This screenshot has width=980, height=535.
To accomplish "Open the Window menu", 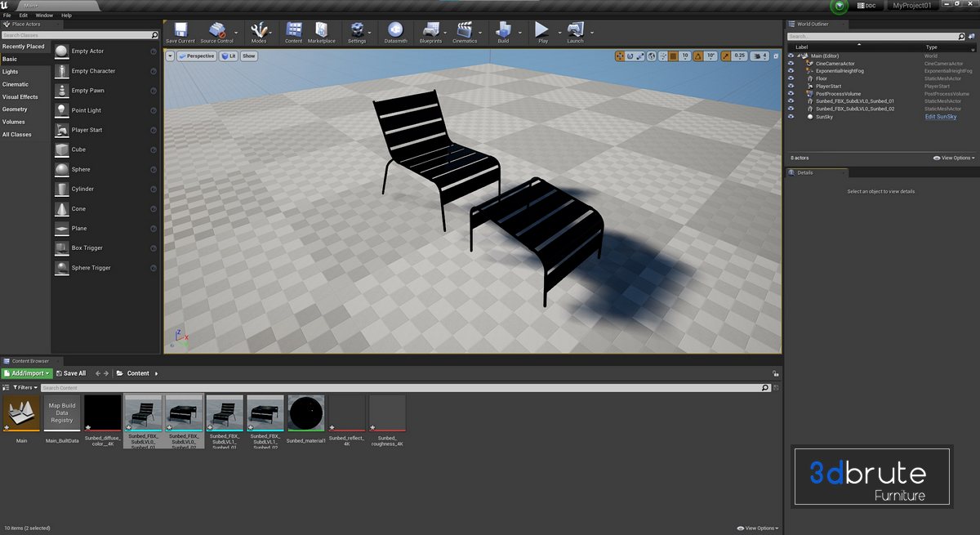I will (44, 15).
